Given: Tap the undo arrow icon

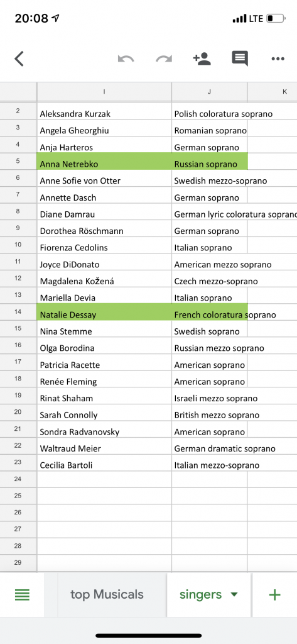Looking at the screenshot, I should click(x=126, y=58).
